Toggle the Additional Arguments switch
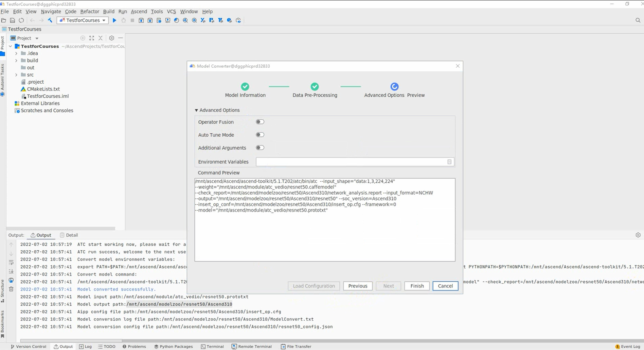 pos(260,148)
